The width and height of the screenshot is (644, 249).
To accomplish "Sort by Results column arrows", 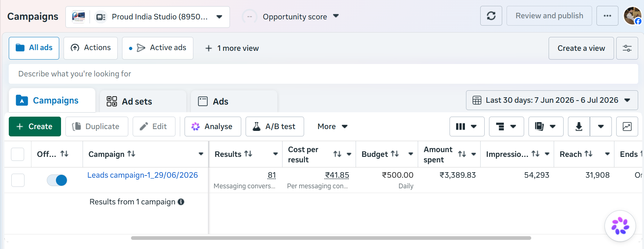I will [x=248, y=154].
